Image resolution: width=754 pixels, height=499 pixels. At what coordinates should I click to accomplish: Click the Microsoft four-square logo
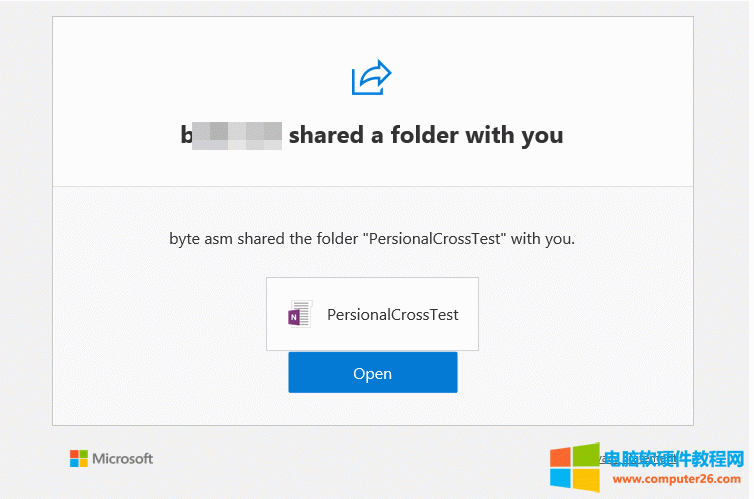(79, 458)
